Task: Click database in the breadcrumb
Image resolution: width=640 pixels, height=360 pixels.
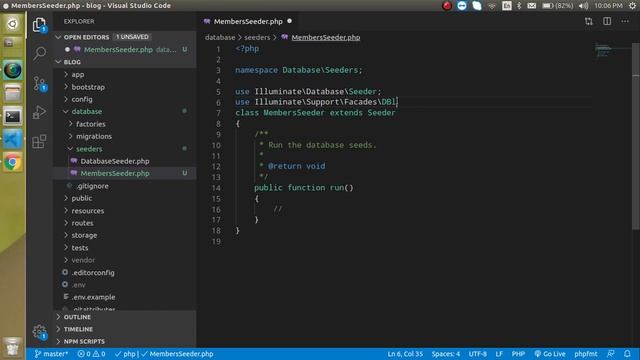Action: pyautogui.click(x=220, y=37)
